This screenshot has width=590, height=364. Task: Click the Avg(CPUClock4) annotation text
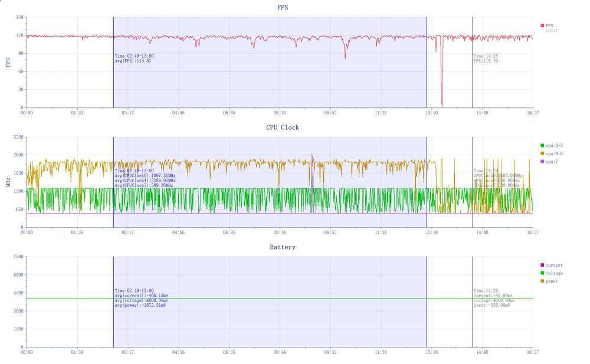[x=145, y=181]
